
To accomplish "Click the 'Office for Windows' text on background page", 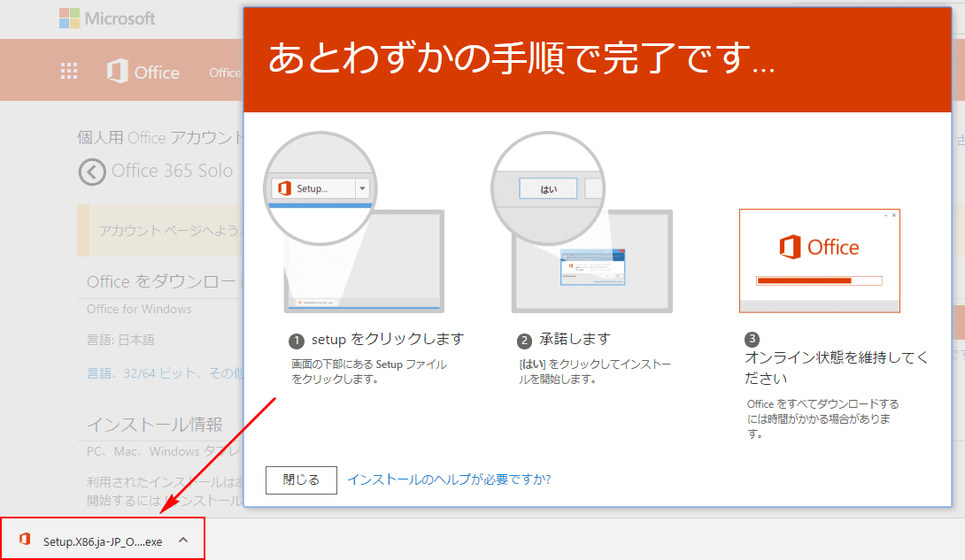I will point(139,310).
